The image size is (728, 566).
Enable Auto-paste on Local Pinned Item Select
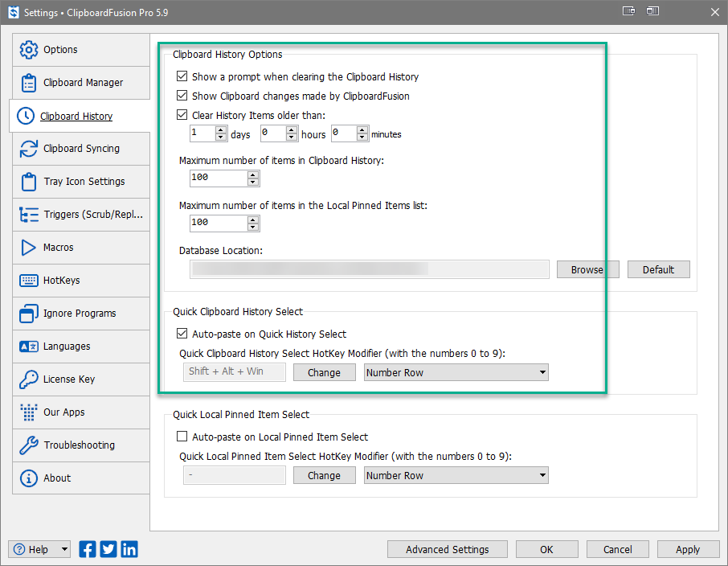click(x=182, y=437)
